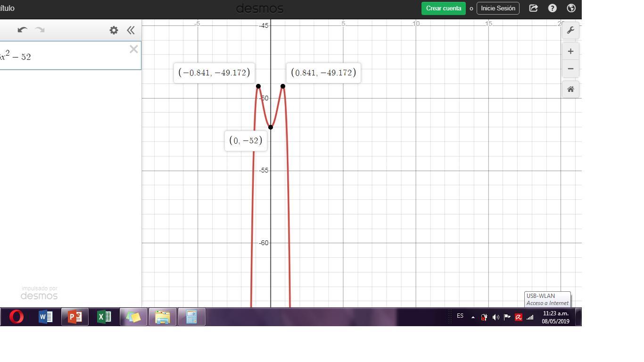Image resolution: width=644 pixels, height=362 pixels.
Task: Click the (0, −52) coordinate label
Action: [x=246, y=140]
